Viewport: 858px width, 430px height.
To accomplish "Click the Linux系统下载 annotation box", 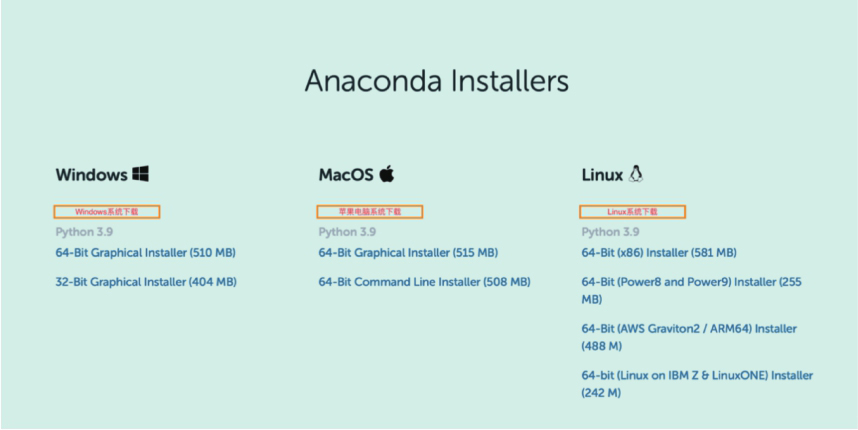I will pyautogui.click(x=633, y=212).
